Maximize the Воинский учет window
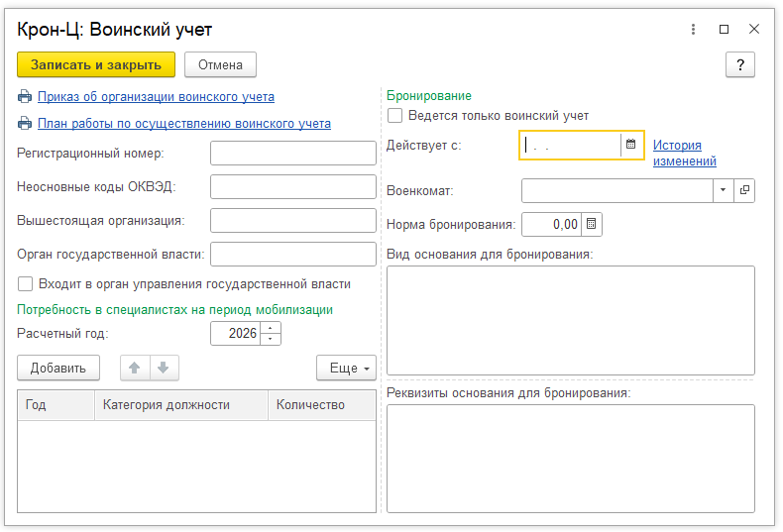Screen dimensions: 783x532 [724, 29]
